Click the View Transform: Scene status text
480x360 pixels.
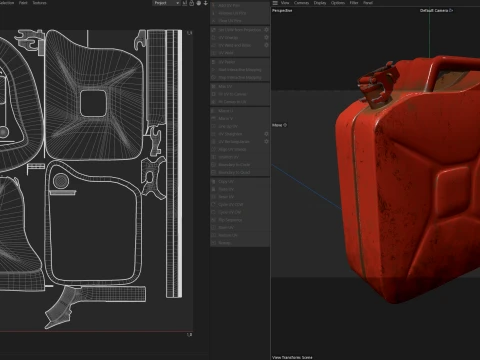pyautogui.click(x=292, y=357)
